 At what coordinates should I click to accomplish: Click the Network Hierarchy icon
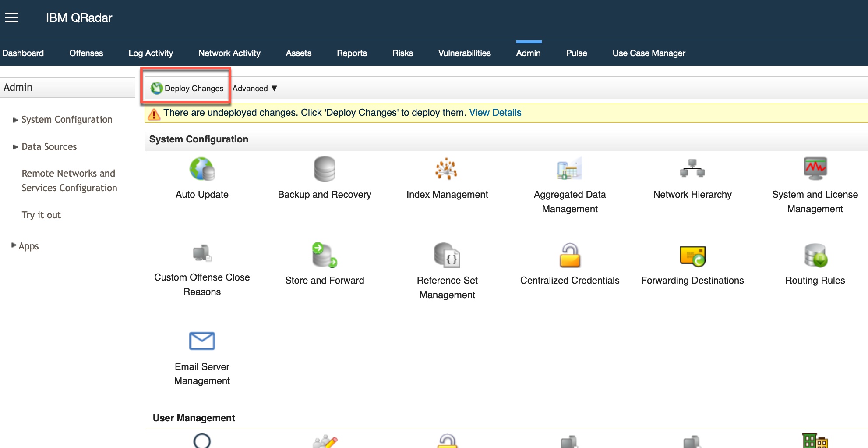[692, 169]
